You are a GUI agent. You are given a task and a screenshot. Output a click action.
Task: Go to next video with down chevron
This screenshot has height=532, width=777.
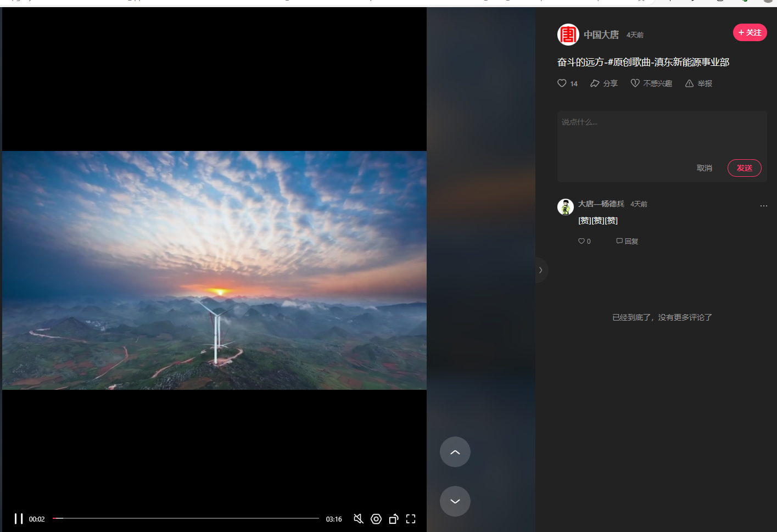pyautogui.click(x=455, y=501)
